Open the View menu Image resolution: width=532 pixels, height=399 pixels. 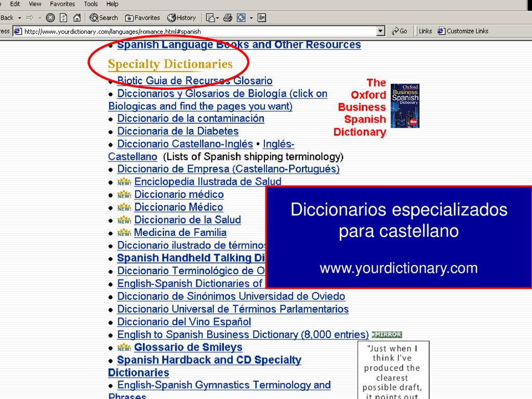[x=35, y=4]
